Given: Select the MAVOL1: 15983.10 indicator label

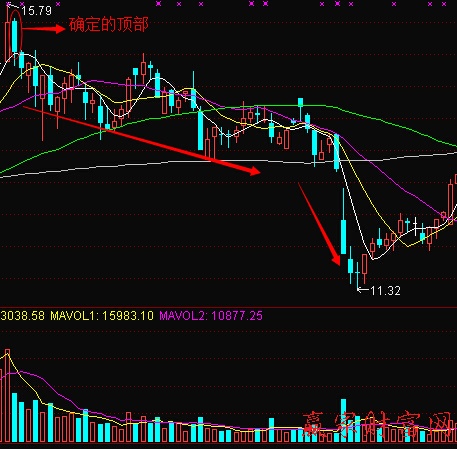Looking at the screenshot, I should [x=102, y=315].
